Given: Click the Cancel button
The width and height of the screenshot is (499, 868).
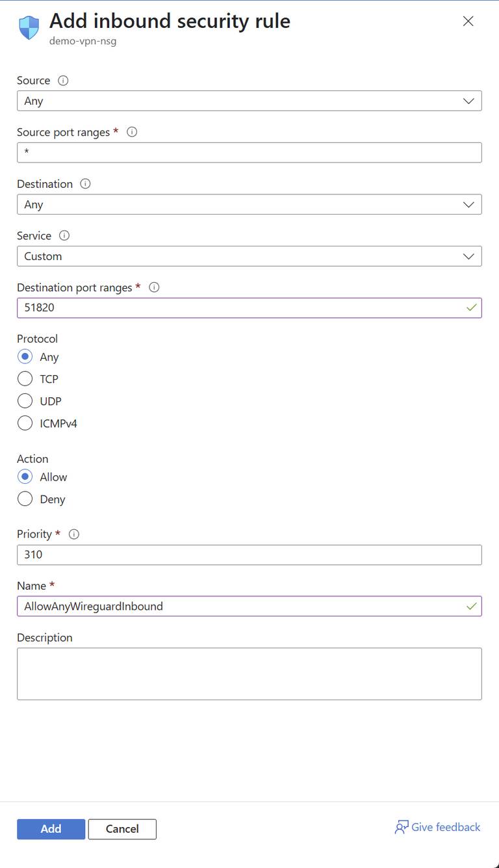Looking at the screenshot, I should click(122, 829).
